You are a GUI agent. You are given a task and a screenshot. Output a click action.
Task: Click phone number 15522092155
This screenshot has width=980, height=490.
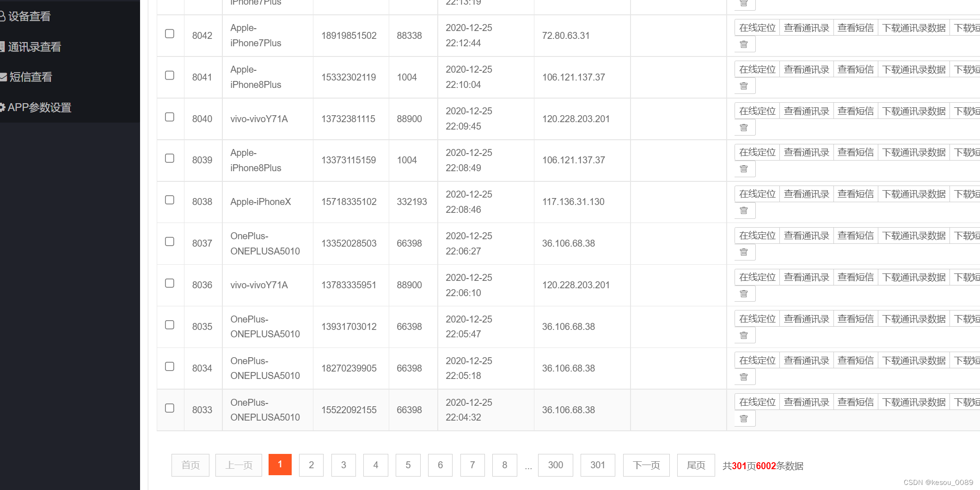349,410
